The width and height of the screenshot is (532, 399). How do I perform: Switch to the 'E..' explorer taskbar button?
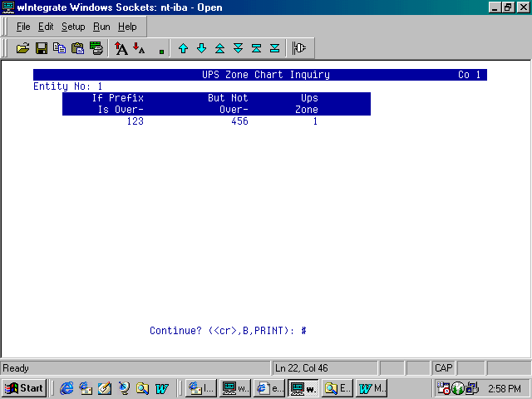pos(337,388)
